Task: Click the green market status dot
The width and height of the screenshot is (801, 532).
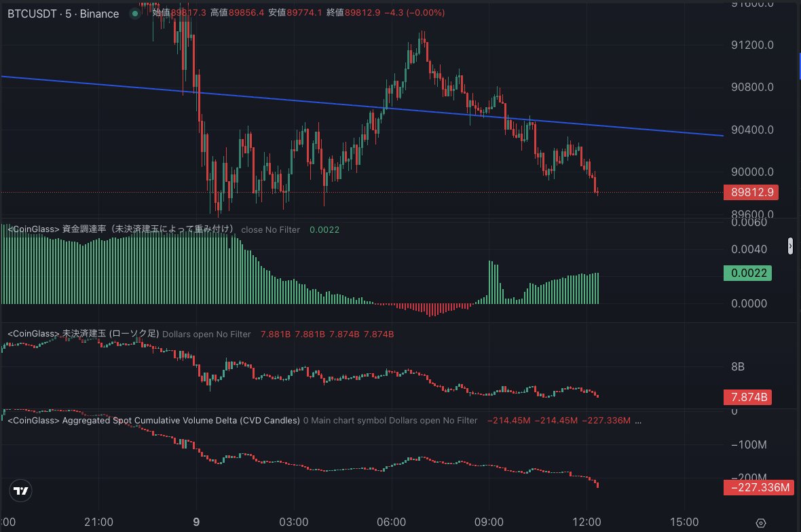Action: [x=135, y=14]
